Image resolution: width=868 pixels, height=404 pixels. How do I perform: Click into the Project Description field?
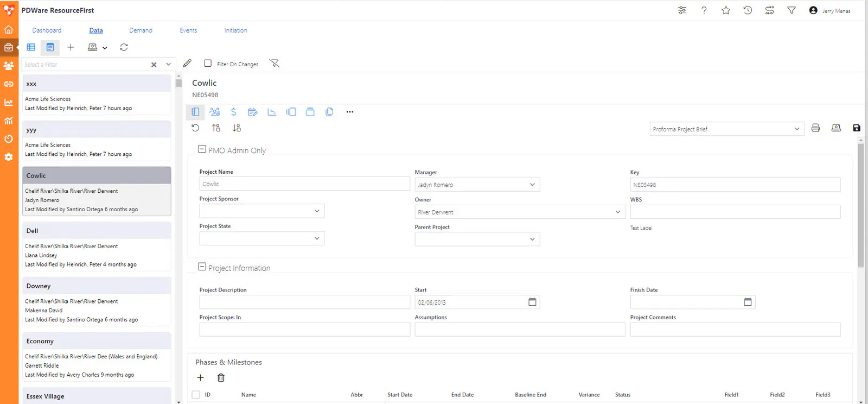click(x=305, y=302)
